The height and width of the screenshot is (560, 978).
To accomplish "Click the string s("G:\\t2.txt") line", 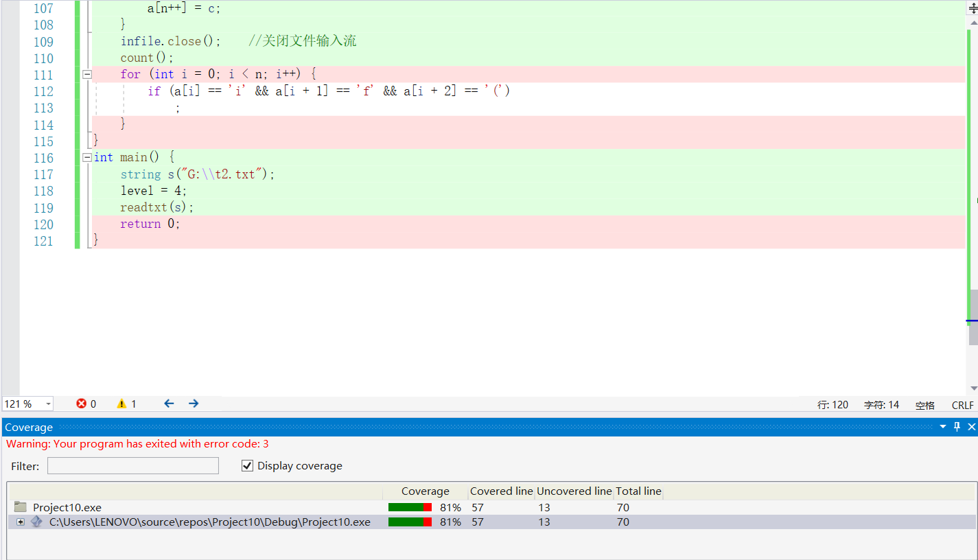I will [198, 174].
